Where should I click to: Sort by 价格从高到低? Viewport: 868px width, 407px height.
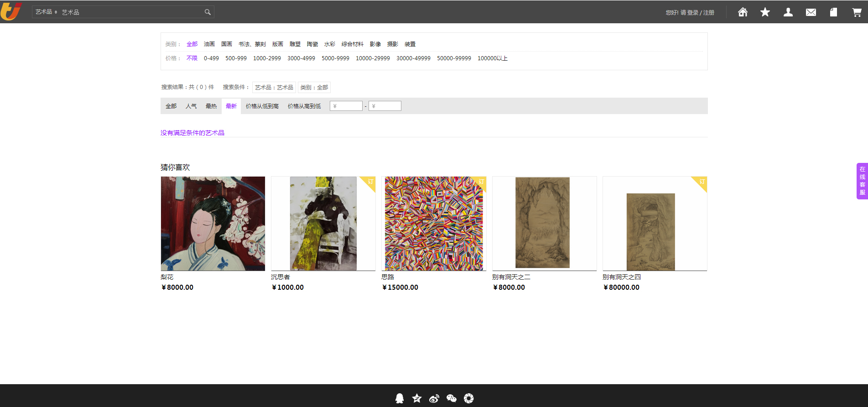click(x=304, y=106)
